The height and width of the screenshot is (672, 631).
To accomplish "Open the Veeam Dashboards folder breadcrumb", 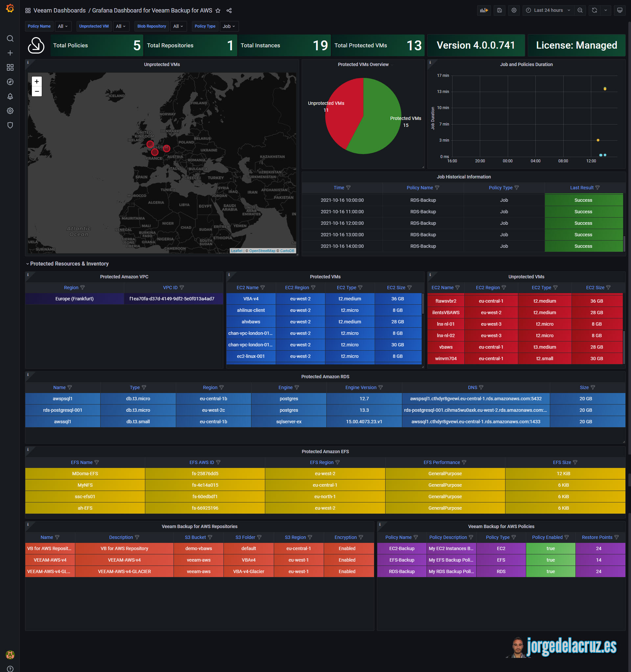I will click(59, 11).
